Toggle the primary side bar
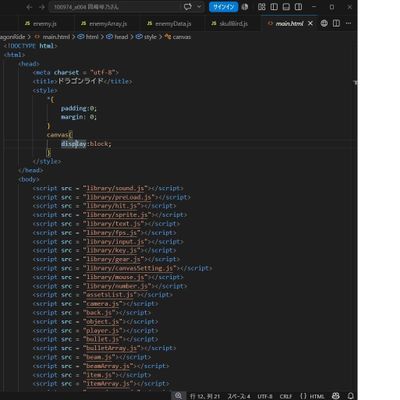 pos(274,7)
